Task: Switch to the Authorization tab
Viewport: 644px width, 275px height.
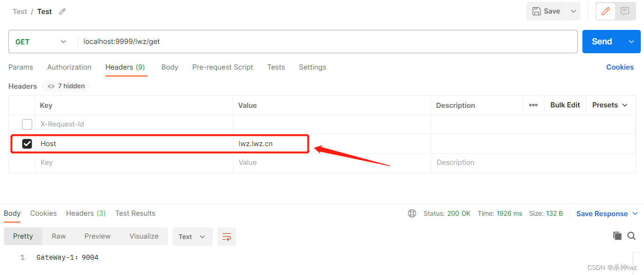Action: pyautogui.click(x=69, y=67)
